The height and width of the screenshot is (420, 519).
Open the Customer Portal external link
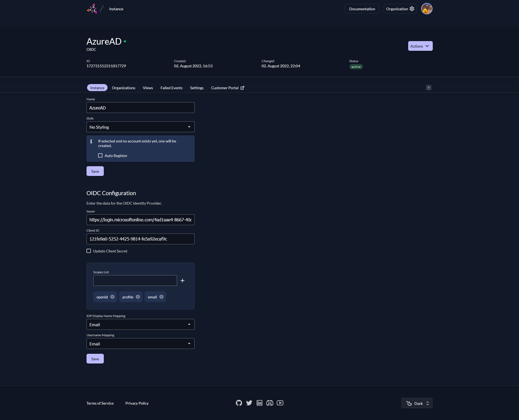point(227,87)
